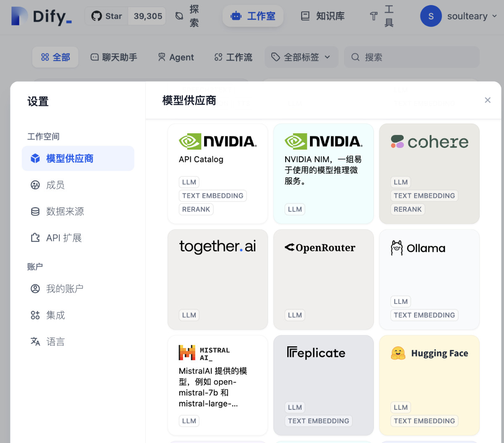Click the robot icon in 工作室 tab
Screen dimensions: 504x443
236,16
